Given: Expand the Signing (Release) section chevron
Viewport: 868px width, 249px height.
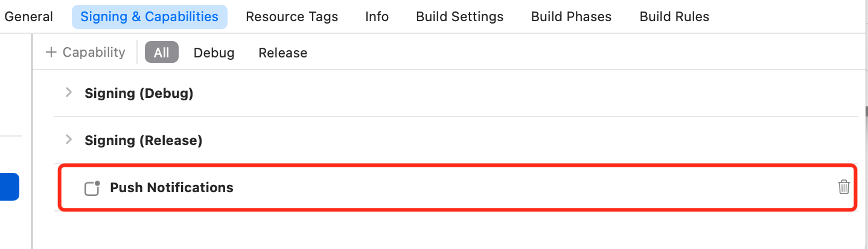Looking at the screenshot, I should 69,140.
